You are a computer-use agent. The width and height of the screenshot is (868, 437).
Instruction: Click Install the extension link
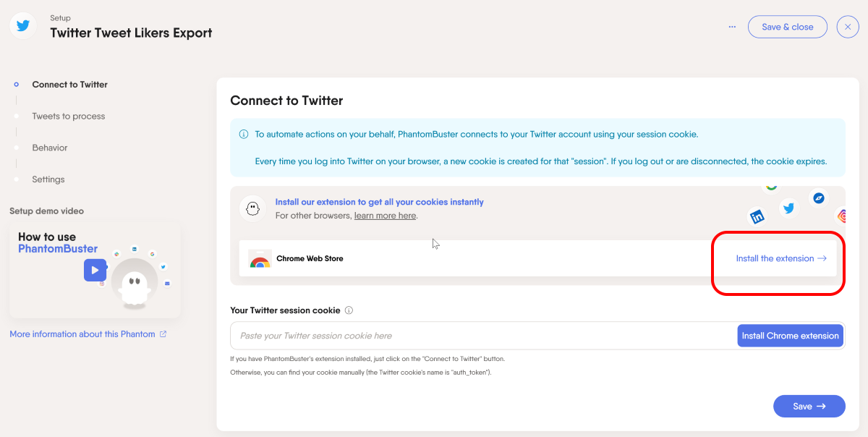[x=781, y=258]
